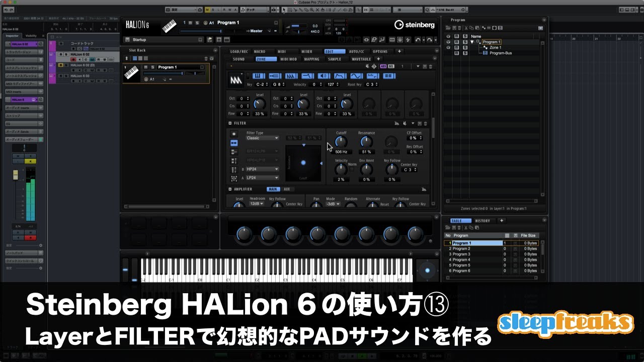Collapse Program 1 in the program tree
The width and height of the screenshot is (644, 362).
click(472, 42)
